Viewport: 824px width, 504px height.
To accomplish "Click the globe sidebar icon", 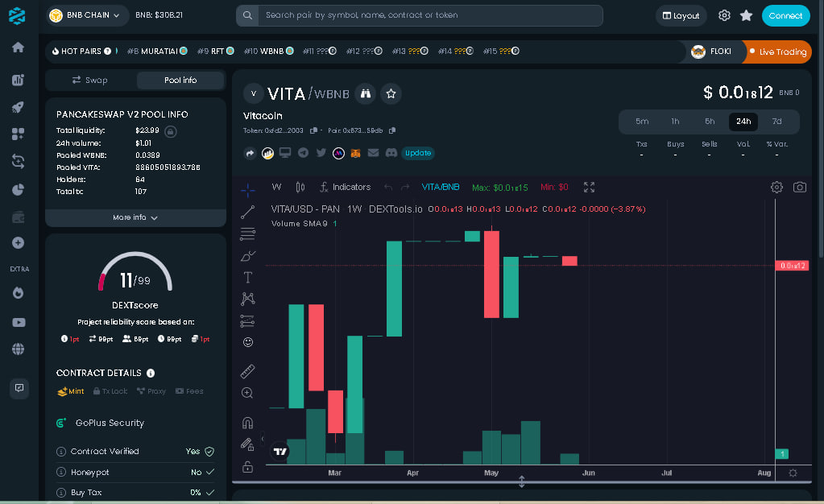I will click(x=18, y=349).
